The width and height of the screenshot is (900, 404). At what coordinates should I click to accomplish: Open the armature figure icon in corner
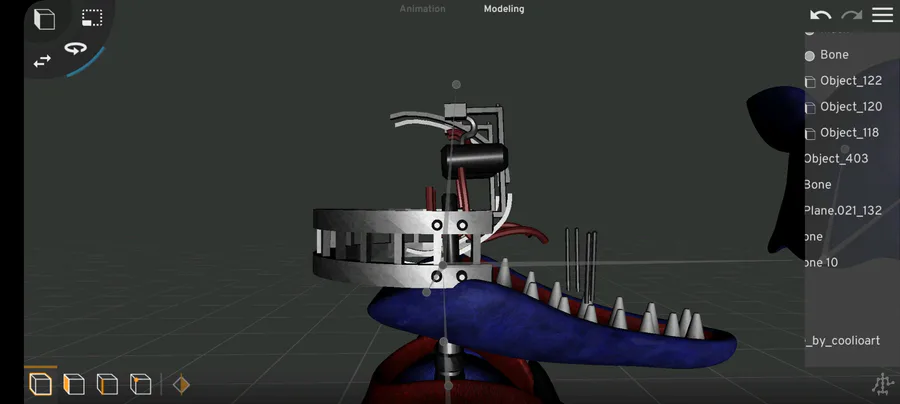(x=883, y=384)
